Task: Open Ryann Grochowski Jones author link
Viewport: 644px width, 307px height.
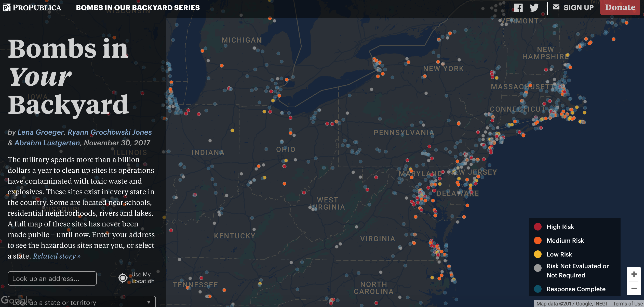Action: click(x=110, y=132)
